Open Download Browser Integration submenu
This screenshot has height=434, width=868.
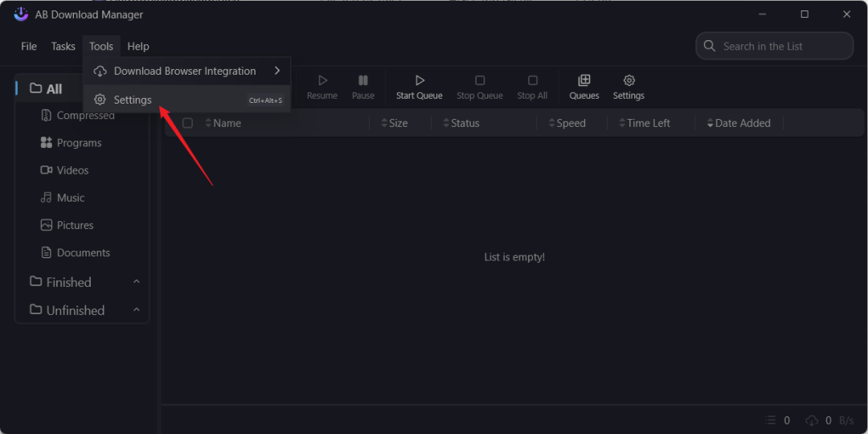click(x=187, y=71)
